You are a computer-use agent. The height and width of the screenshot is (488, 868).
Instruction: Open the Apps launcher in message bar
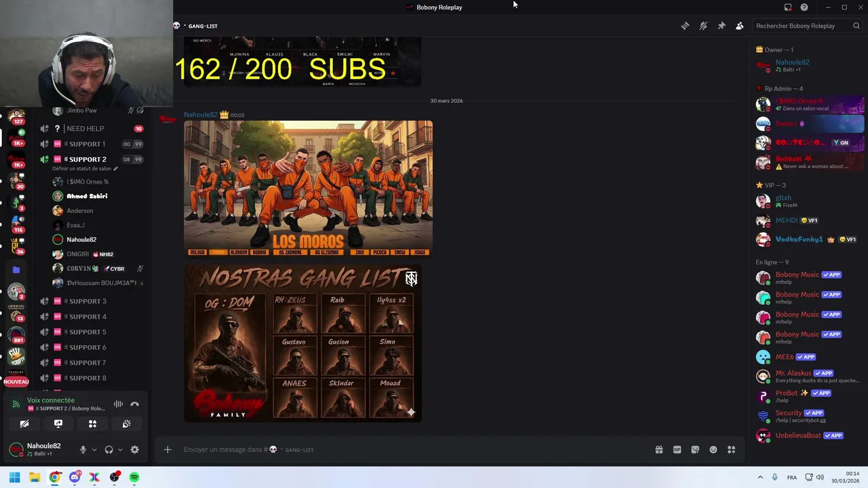[731, 449]
